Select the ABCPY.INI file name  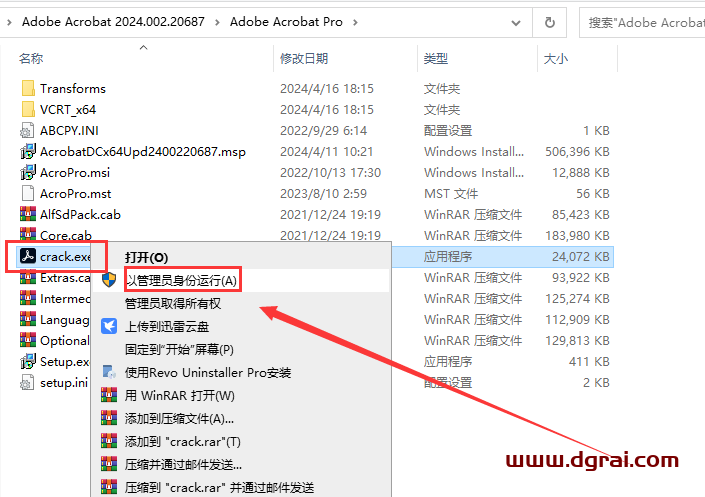[69, 131]
